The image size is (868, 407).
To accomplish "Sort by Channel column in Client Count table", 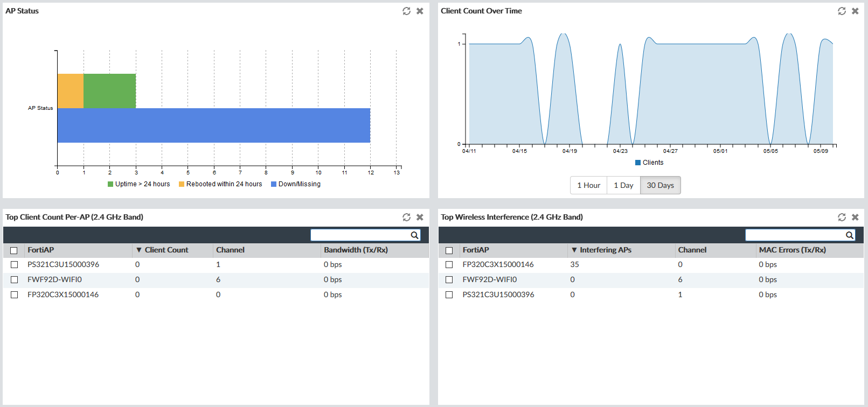I will 267,250.
